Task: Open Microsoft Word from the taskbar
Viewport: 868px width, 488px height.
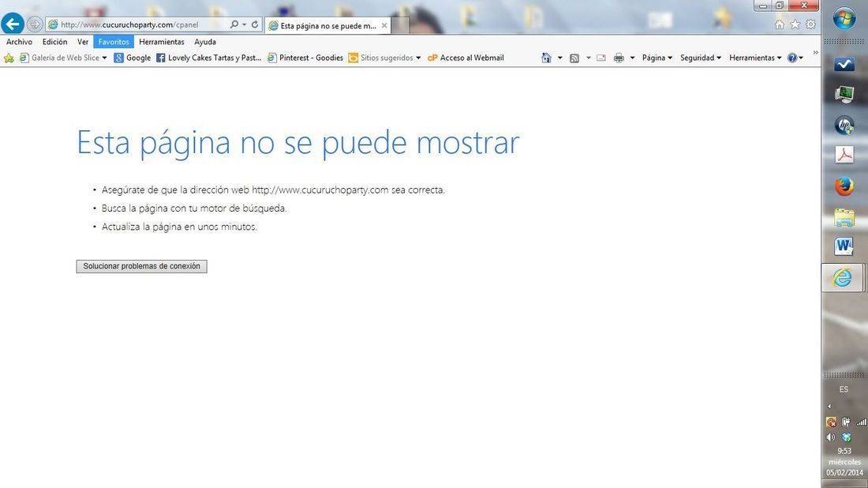Action: tap(844, 246)
